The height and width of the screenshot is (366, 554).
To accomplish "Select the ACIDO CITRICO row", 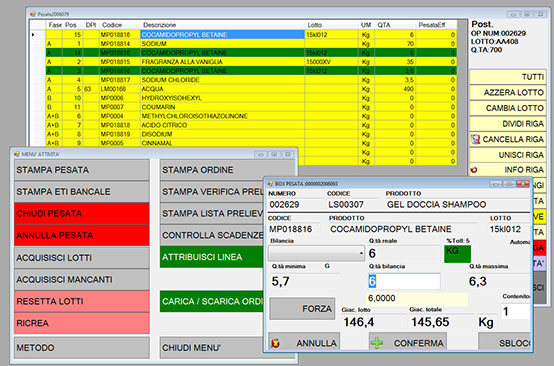I will click(x=251, y=125).
